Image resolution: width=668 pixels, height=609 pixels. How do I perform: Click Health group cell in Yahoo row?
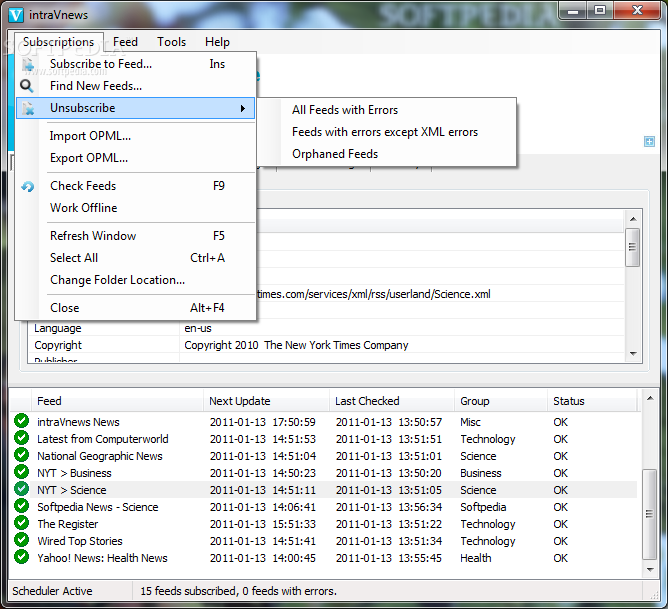475,558
